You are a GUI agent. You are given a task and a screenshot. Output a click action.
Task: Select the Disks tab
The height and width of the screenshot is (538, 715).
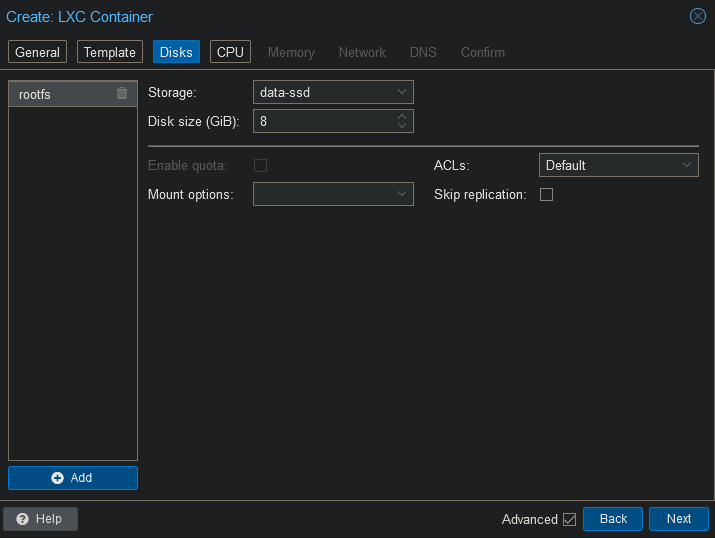pyautogui.click(x=176, y=52)
